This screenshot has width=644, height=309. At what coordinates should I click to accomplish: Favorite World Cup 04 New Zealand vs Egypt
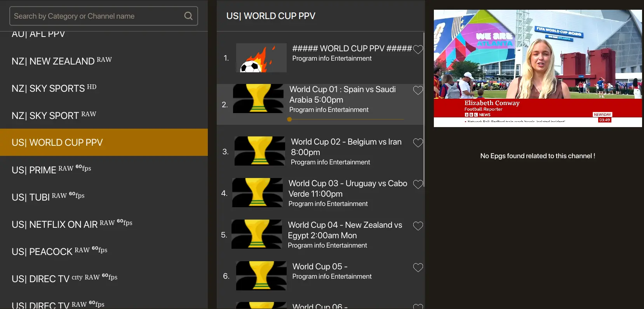(x=418, y=226)
